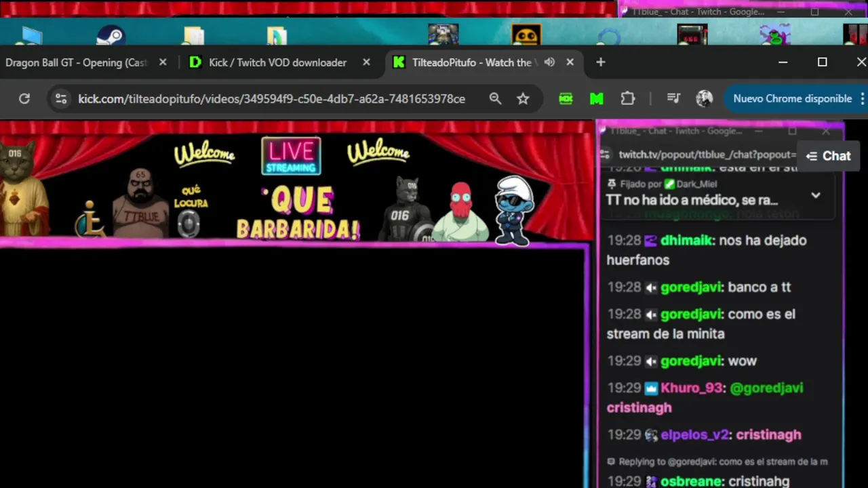The height and width of the screenshot is (488, 868).
Task: Click elpelos_v2's chat badge
Action: point(651,435)
